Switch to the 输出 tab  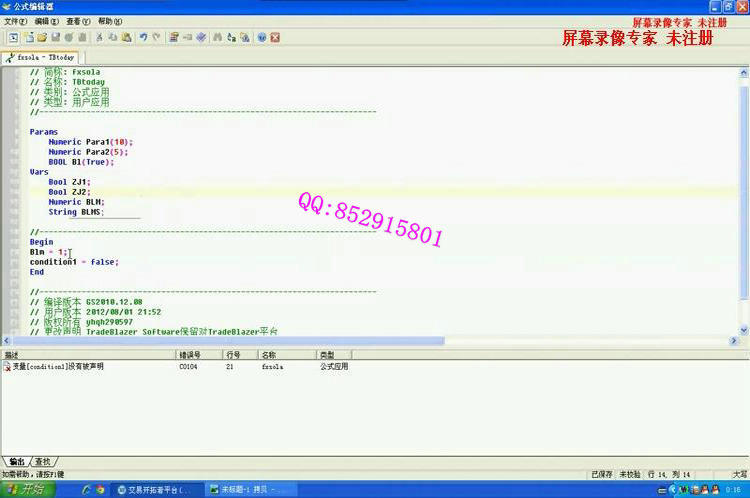16,461
